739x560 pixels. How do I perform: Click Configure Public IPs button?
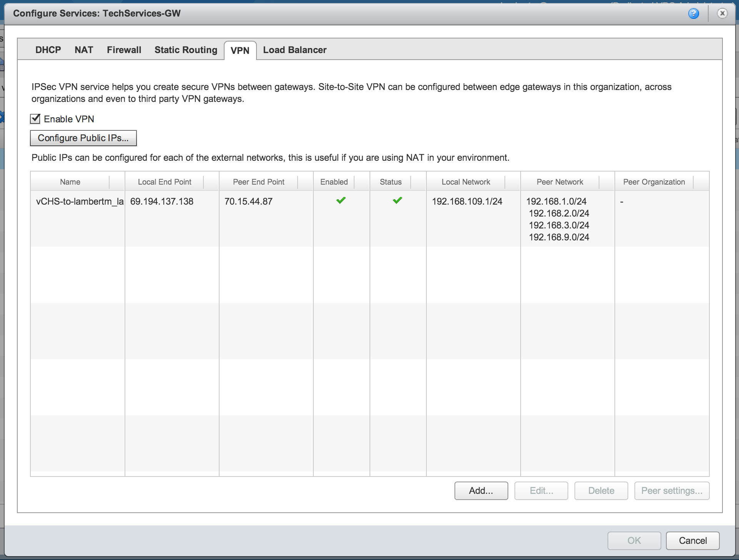tap(83, 138)
